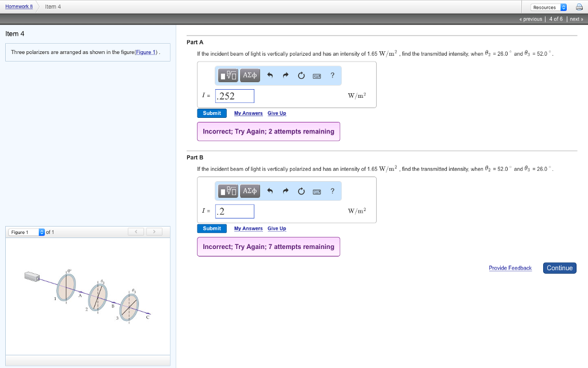The width and height of the screenshot is (588, 368).
Task: Click the three polarizers figure image
Action: pyautogui.click(x=88, y=296)
